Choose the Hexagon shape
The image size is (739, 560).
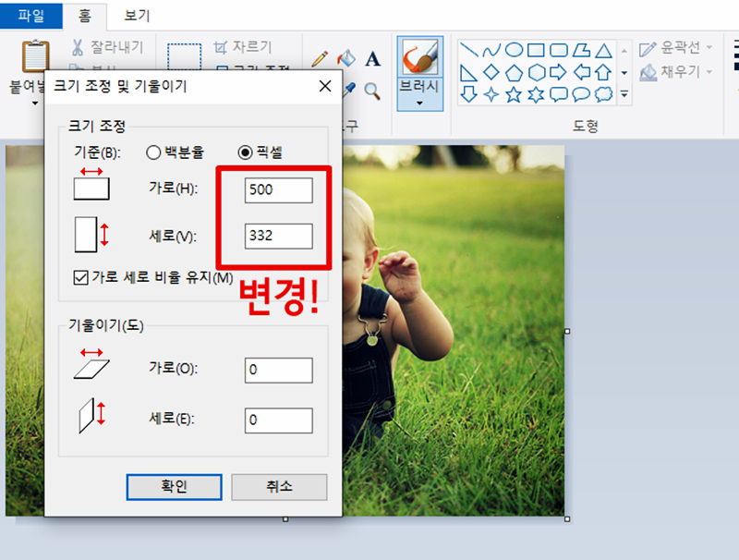click(x=537, y=73)
